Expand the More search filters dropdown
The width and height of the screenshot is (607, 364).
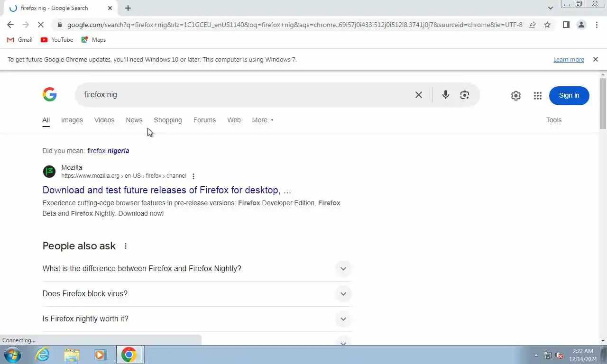263,120
